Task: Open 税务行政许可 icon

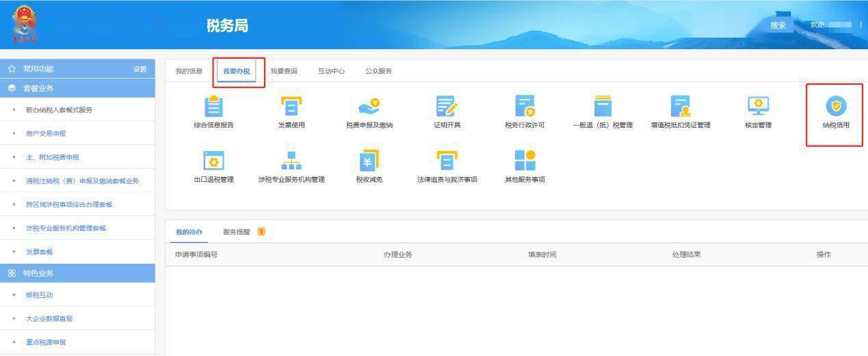Action: (525, 107)
